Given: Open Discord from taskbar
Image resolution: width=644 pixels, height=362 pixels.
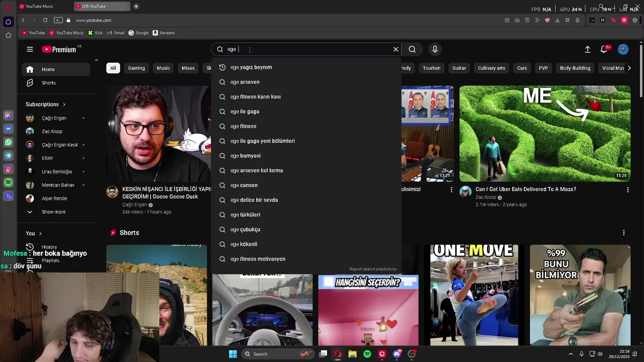Looking at the screenshot, I should point(397,354).
